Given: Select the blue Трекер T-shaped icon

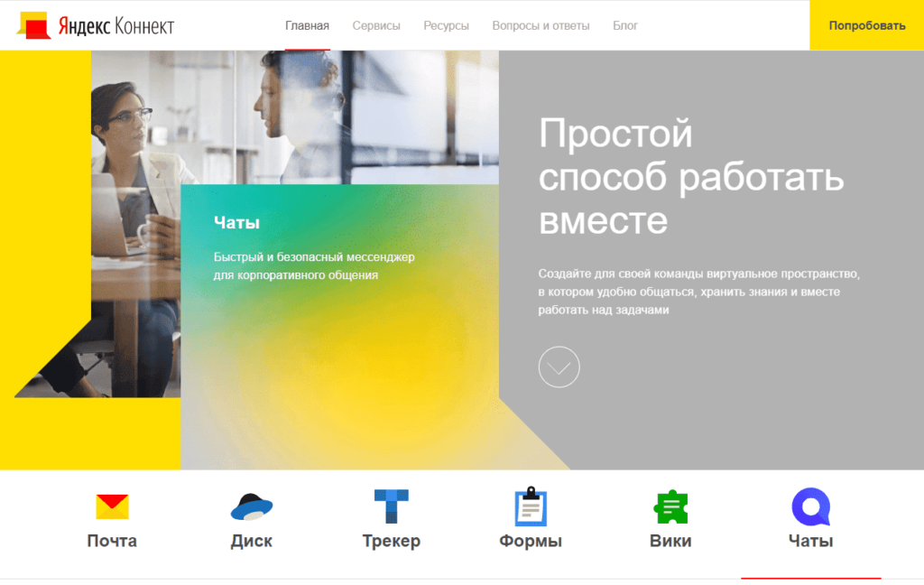Looking at the screenshot, I should (391, 506).
